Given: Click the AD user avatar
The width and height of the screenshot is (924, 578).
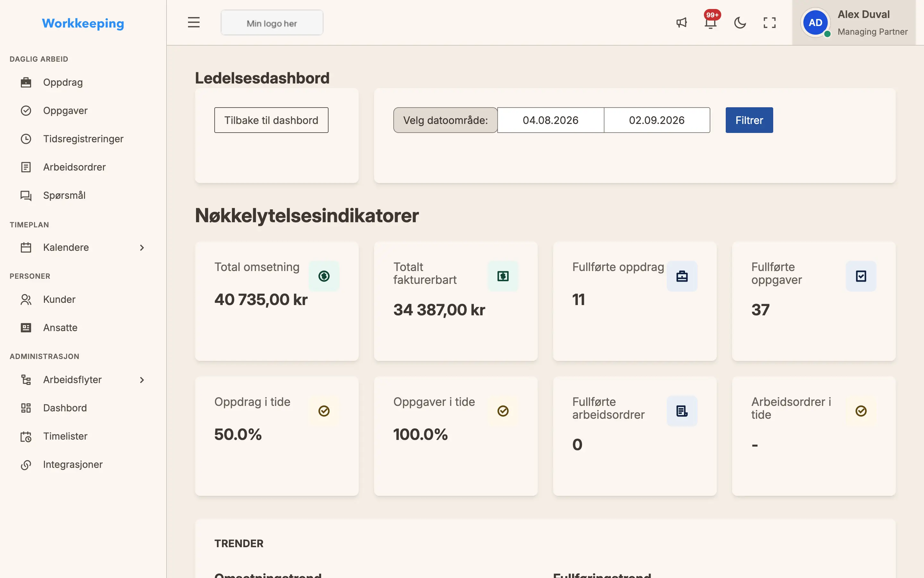Looking at the screenshot, I should (815, 22).
